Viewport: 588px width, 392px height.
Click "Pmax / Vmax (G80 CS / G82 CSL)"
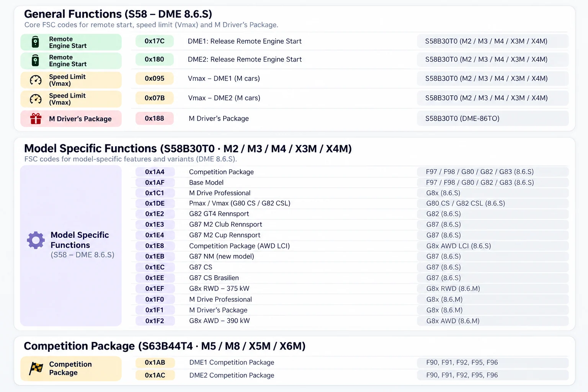click(240, 203)
